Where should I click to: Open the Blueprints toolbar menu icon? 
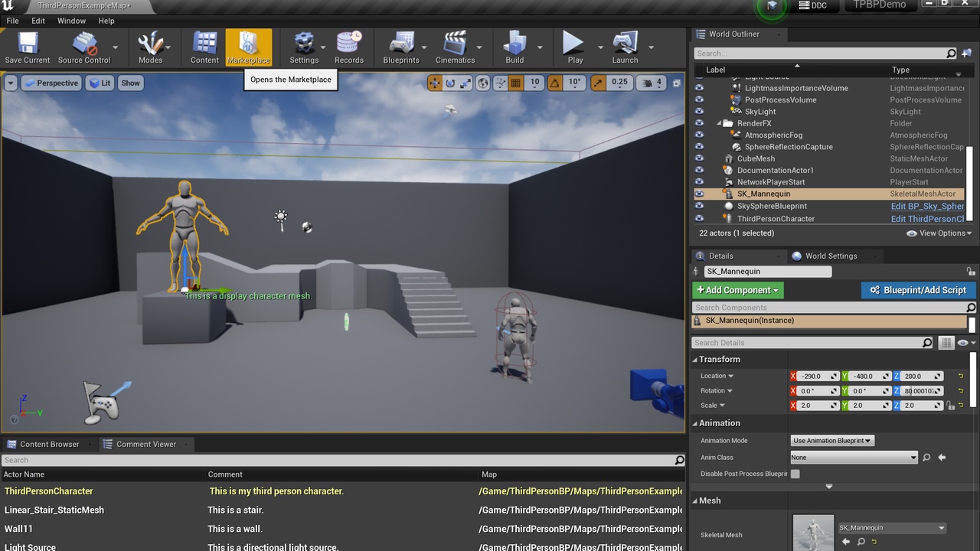[401, 47]
